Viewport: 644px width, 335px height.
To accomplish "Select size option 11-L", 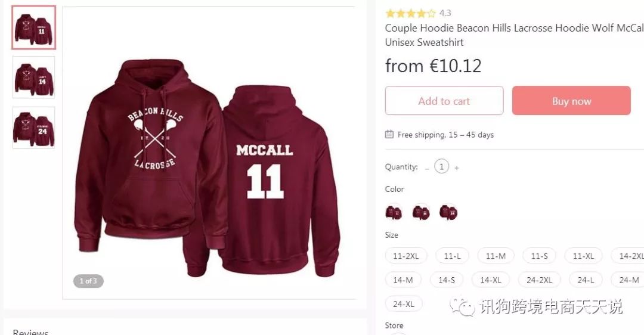I will tap(452, 256).
